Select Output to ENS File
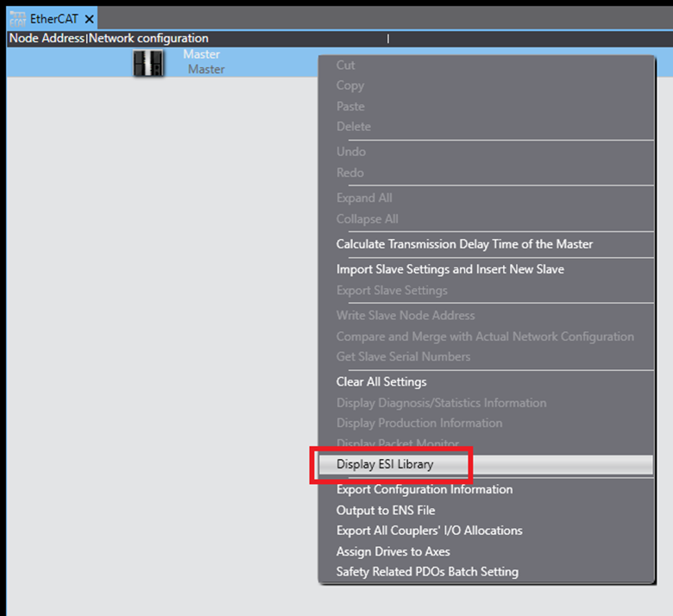Image resolution: width=673 pixels, height=616 pixels. tap(384, 510)
